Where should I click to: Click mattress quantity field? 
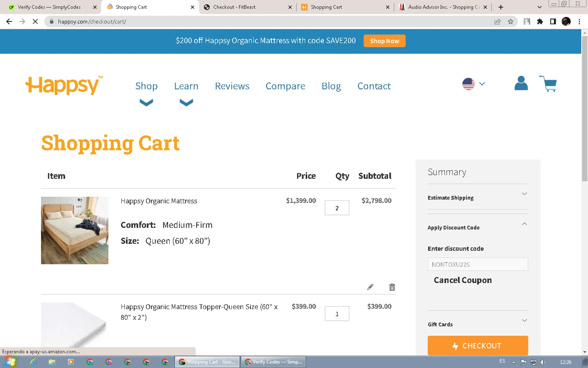pyautogui.click(x=337, y=208)
